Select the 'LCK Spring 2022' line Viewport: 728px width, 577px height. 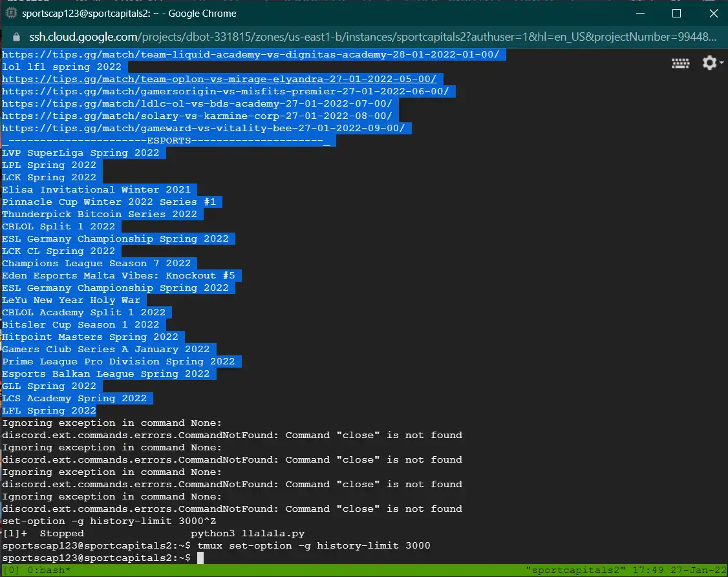(x=49, y=177)
